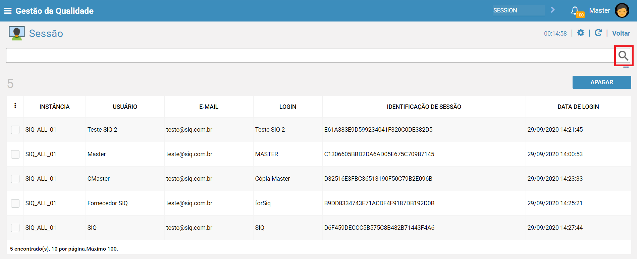
Task: Click login date 29/09/2020 14:23:33
Action: (x=555, y=179)
